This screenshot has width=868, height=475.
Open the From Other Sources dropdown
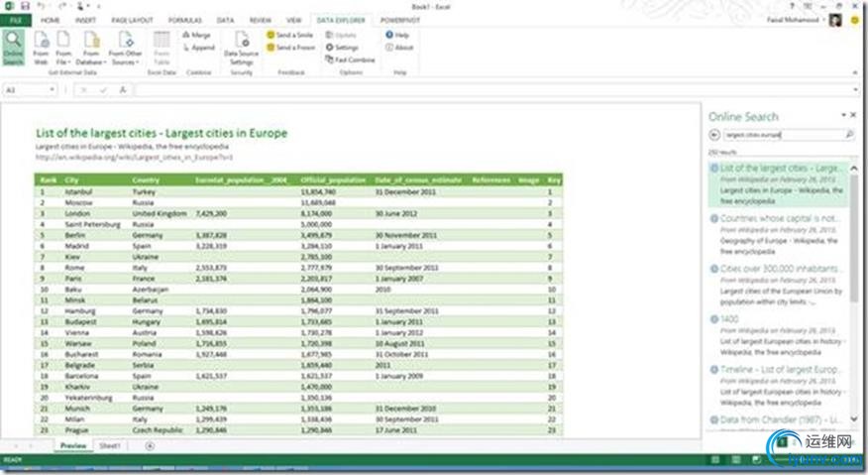click(125, 48)
